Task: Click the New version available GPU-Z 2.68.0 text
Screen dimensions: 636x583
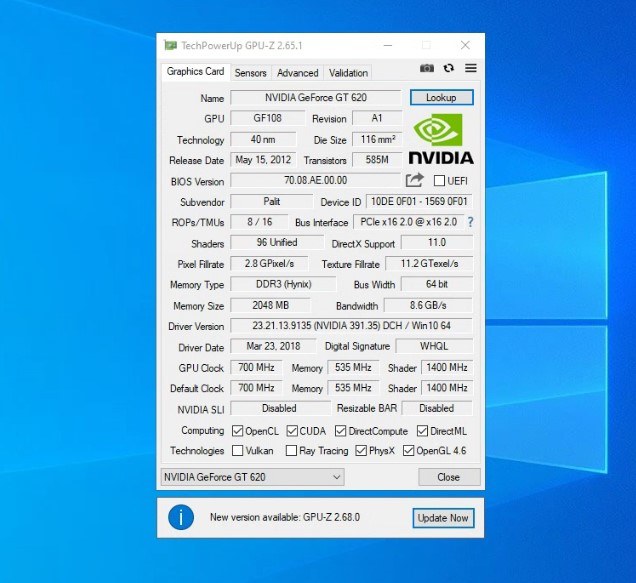Action: coord(285,517)
